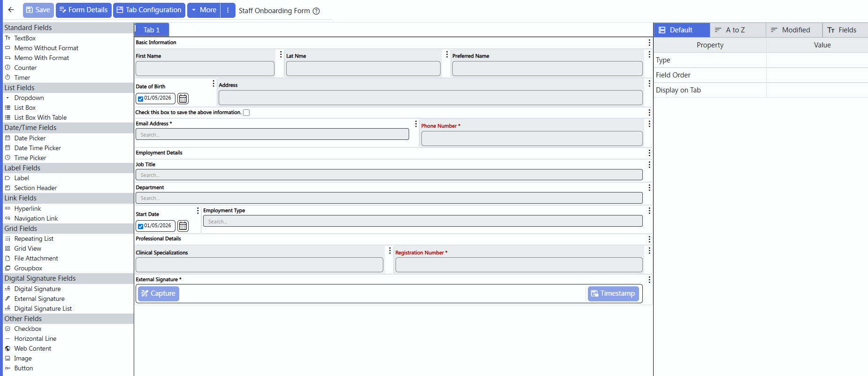
Task: Click the Department search field
Action: [x=389, y=198]
